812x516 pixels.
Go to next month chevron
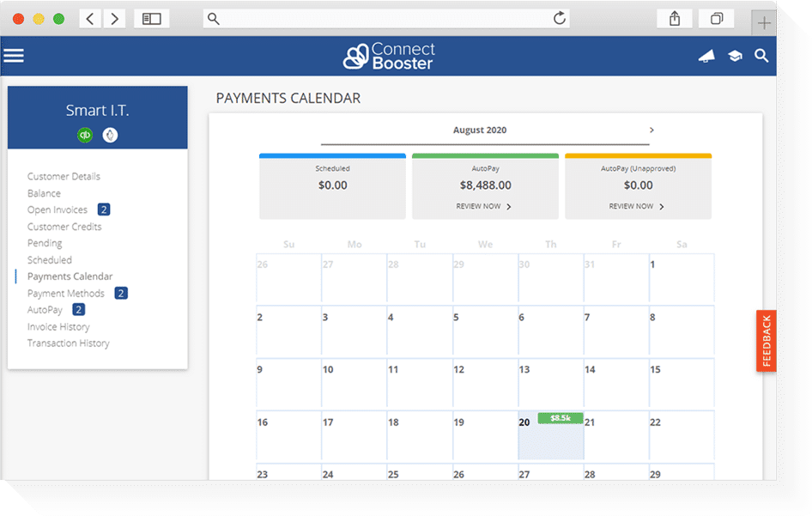point(651,130)
